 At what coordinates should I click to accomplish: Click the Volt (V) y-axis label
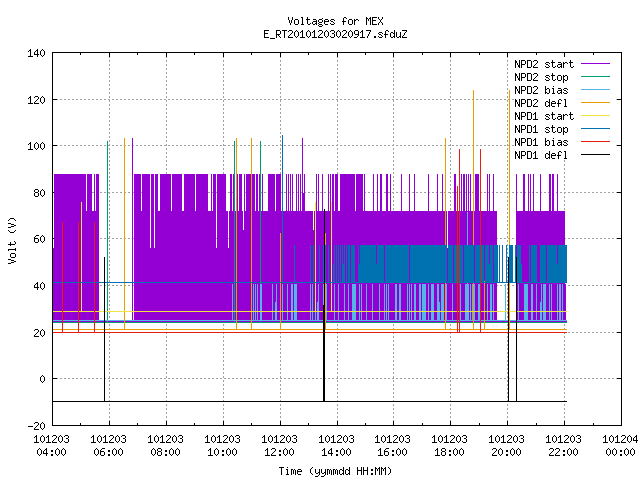[x=13, y=240]
